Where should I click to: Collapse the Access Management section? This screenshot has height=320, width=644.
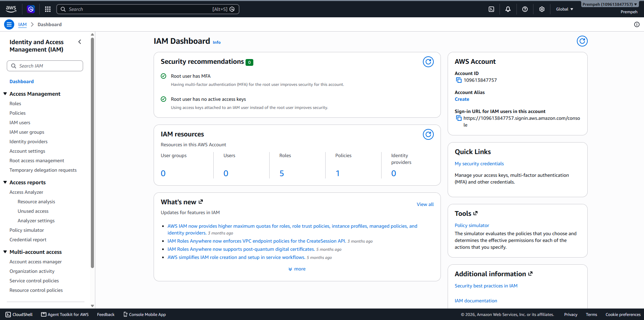point(5,94)
